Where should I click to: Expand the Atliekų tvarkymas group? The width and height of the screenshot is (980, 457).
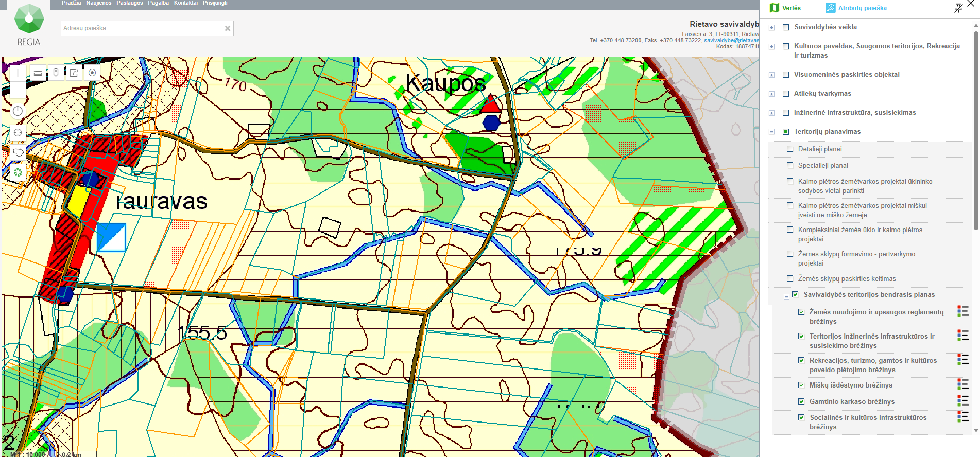click(x=771, y=94)
